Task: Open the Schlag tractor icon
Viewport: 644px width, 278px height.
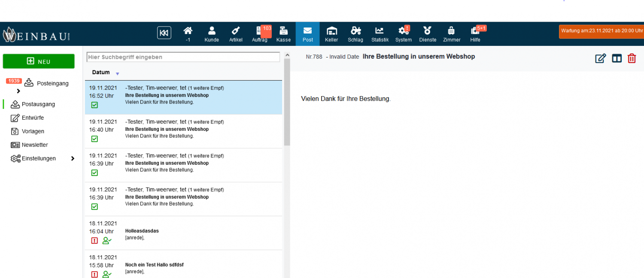Action: (355, 34)
